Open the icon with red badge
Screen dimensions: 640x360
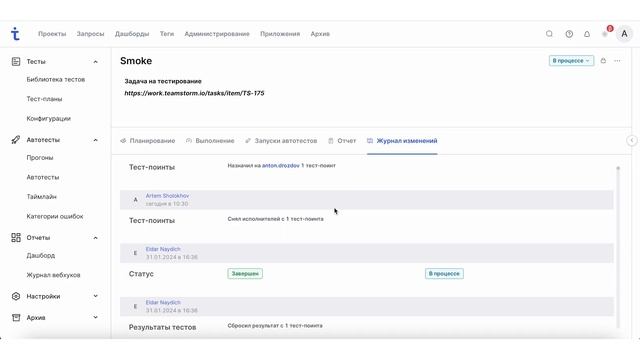606,32
